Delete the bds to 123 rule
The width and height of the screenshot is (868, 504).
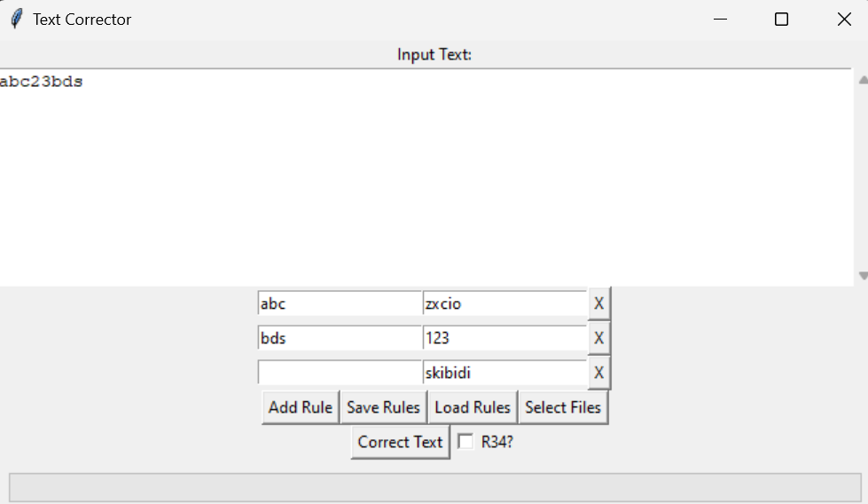click(598, 338)
